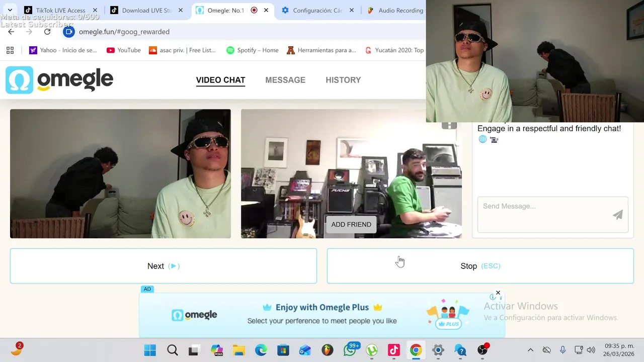Go back to the previous page

[x=11, y=32]
